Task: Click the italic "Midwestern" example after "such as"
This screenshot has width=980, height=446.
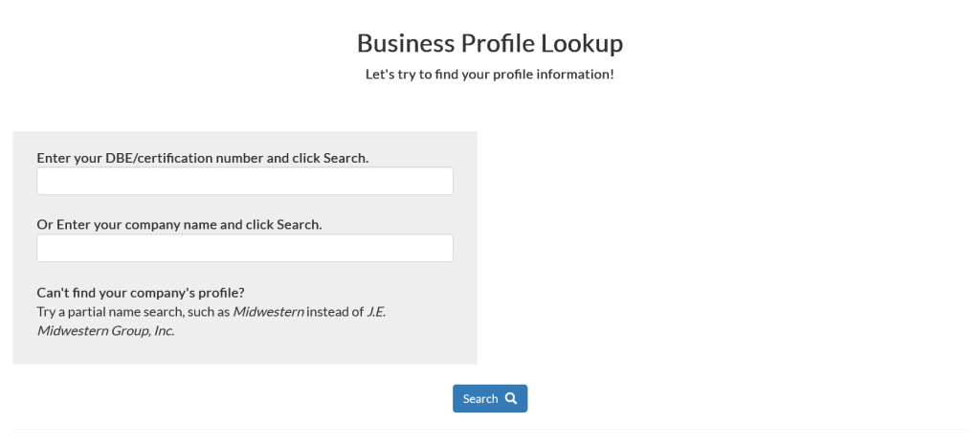Action: 269,311
